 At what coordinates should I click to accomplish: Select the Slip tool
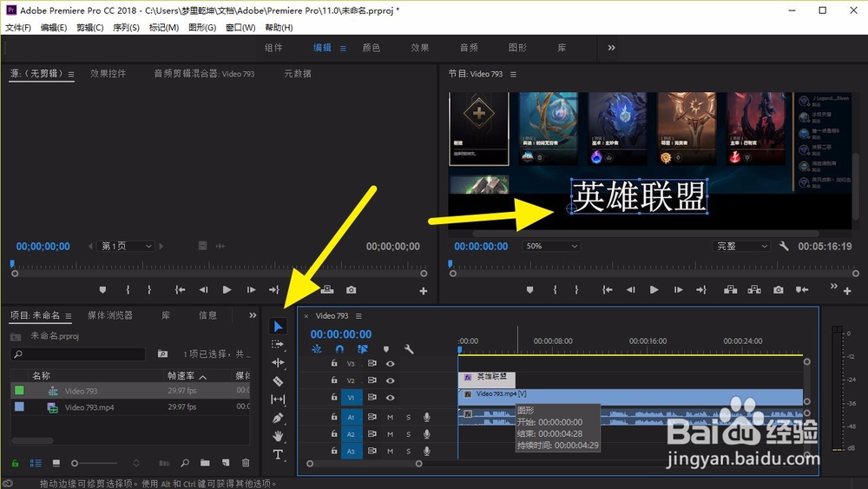278,400
